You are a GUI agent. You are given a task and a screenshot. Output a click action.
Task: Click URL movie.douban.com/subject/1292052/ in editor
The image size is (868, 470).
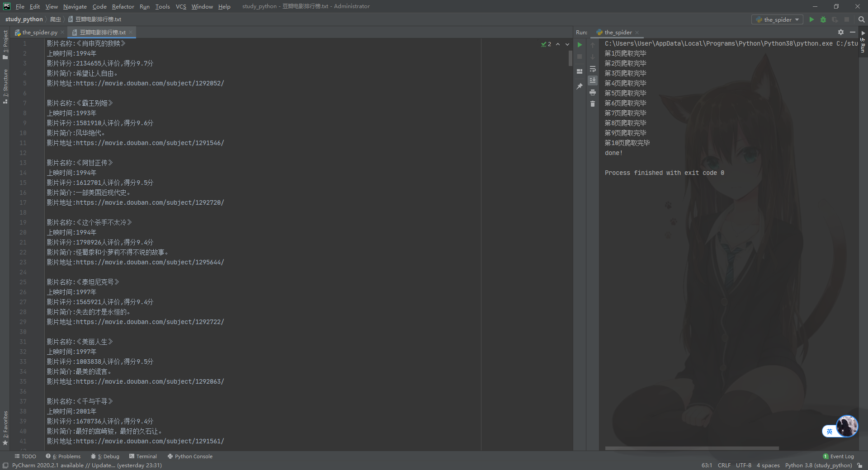(x=150, y=83)
